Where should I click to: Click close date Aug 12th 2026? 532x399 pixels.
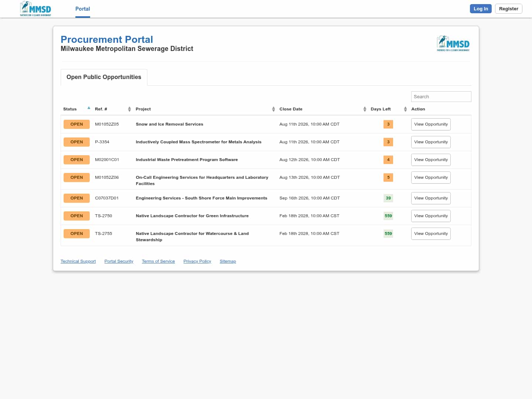(310, 160)
